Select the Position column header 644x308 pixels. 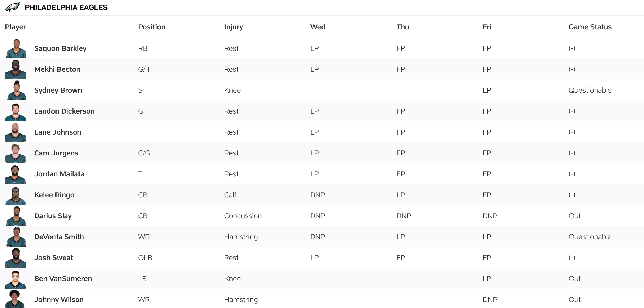click(152, 27)
